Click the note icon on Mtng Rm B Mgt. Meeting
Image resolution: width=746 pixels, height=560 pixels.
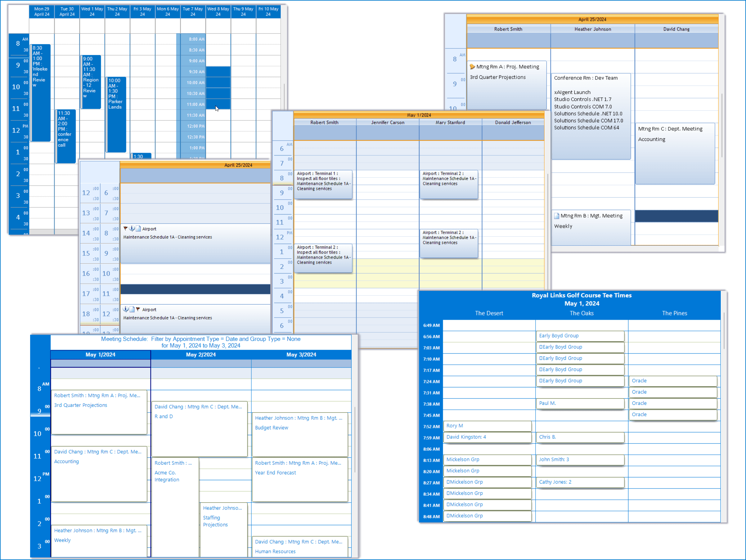click(x=556, y=215)
